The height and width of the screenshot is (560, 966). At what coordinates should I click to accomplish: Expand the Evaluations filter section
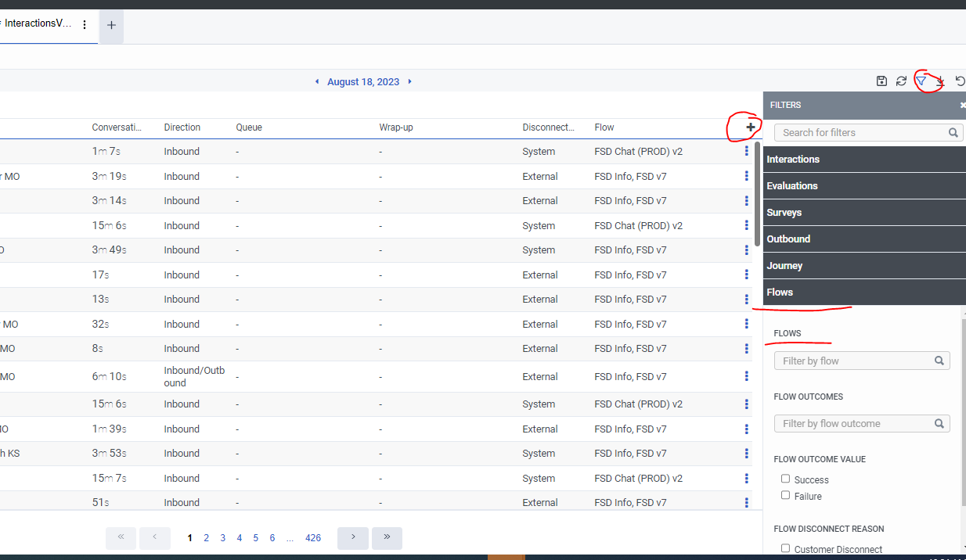pyautogui.click(x=864, y=186)
